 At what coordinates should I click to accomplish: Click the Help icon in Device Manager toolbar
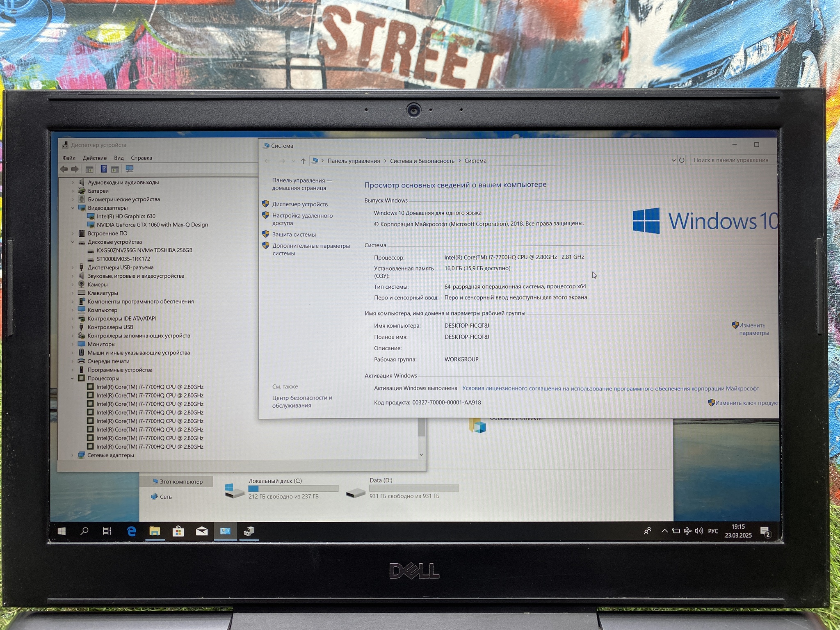[104, 169]
